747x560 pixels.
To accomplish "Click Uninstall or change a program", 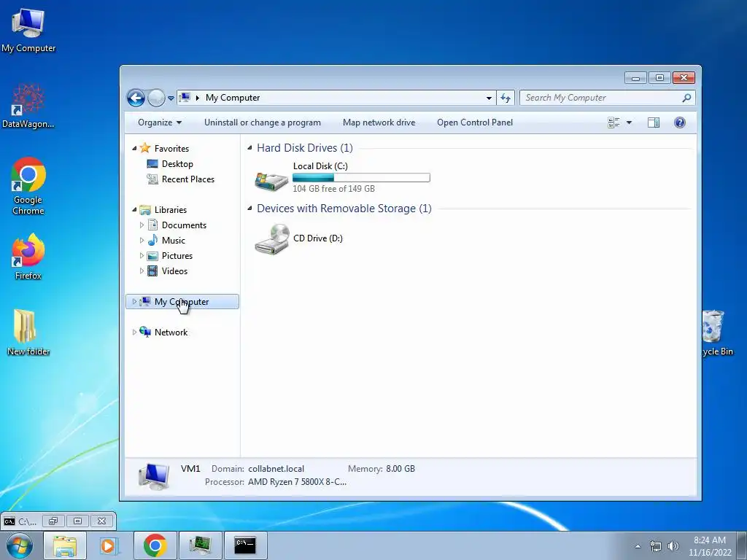I will 263,122.
